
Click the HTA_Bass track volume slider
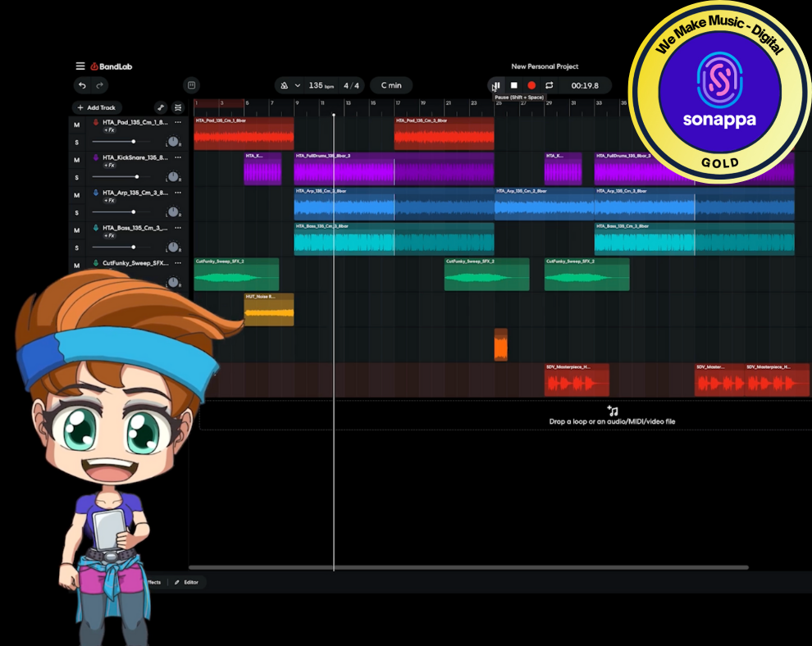click(121, 247)
